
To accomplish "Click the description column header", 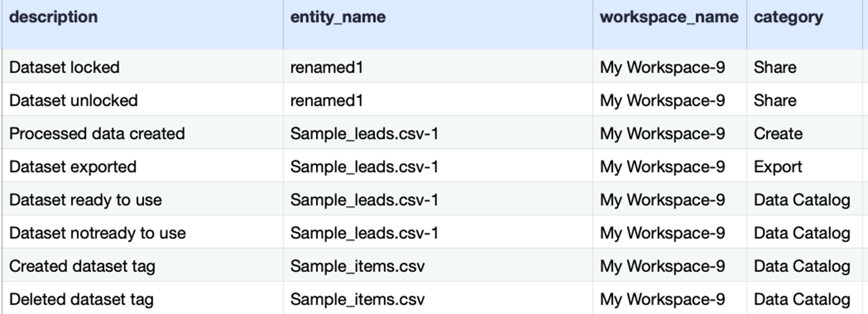I will [x=54, y=17].
